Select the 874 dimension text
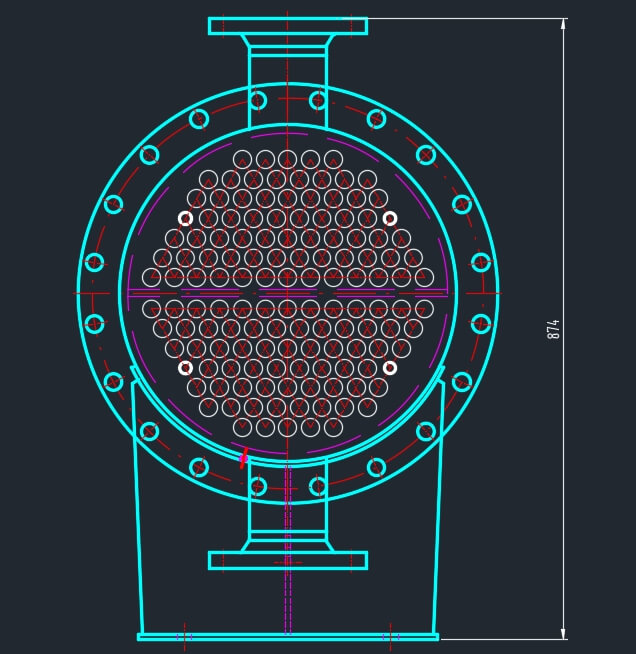636x654 pixels. [553, 329]
